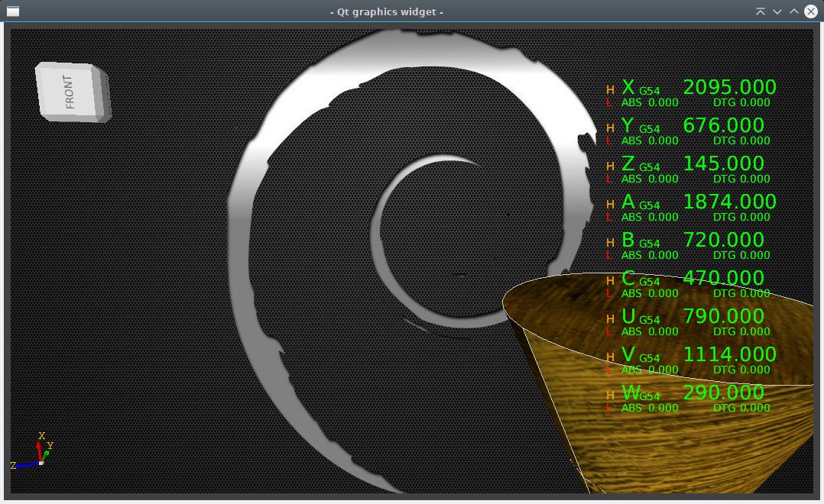Click the C position value 470.000

[724, 278]
